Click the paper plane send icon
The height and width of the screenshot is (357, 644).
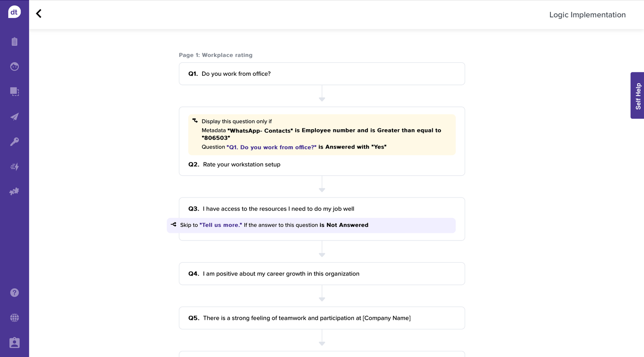[x=14, y=117]
